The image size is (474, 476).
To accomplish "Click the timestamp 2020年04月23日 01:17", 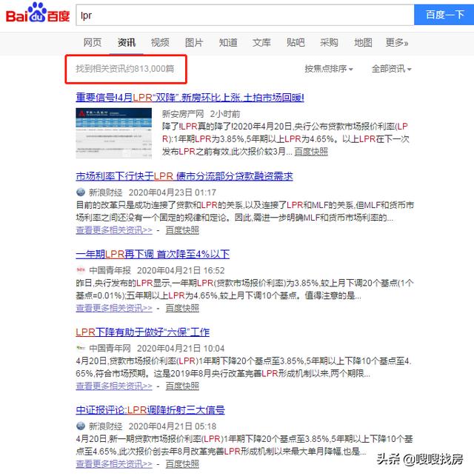I will 173,192.
